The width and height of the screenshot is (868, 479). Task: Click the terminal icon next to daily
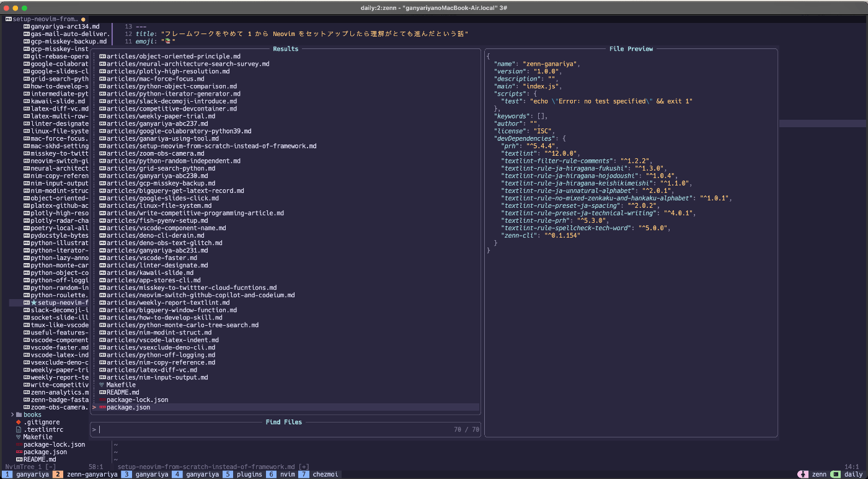[836, 474]
